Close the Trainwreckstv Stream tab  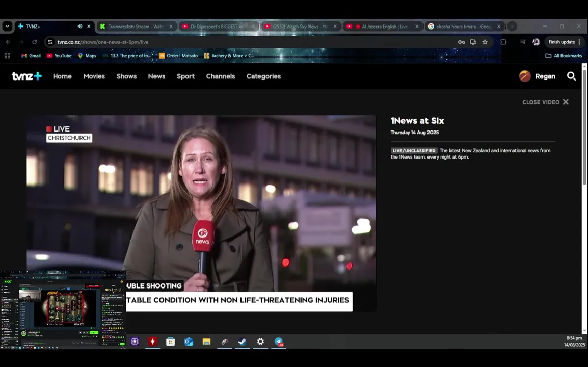point(171,27)
